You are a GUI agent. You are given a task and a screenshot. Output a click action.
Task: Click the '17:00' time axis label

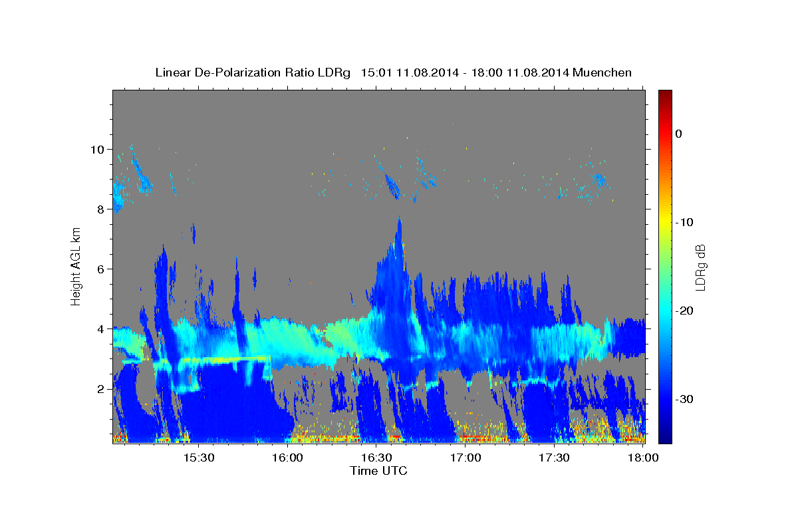coord(465,458)
